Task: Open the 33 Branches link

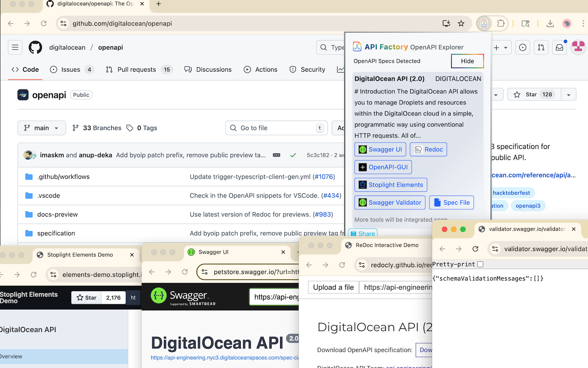Action: tap(97, 128)
